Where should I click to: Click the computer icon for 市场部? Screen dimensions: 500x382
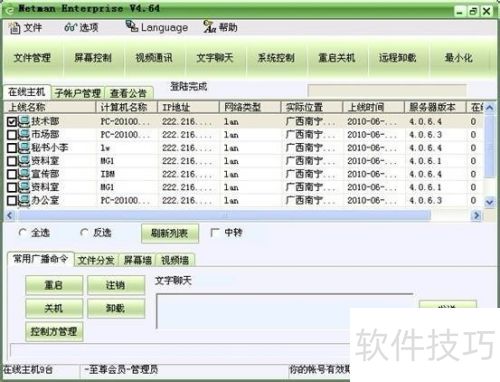[24, 135]
